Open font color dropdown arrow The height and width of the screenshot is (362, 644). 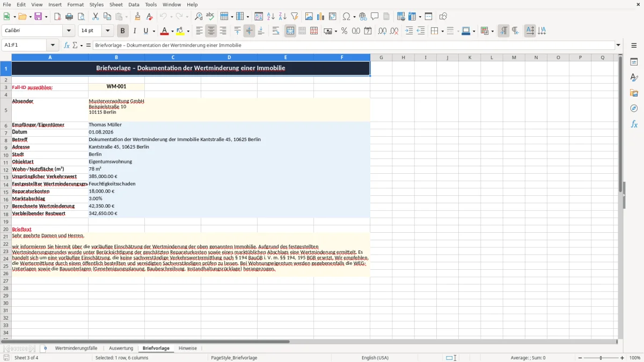point(172,31)
